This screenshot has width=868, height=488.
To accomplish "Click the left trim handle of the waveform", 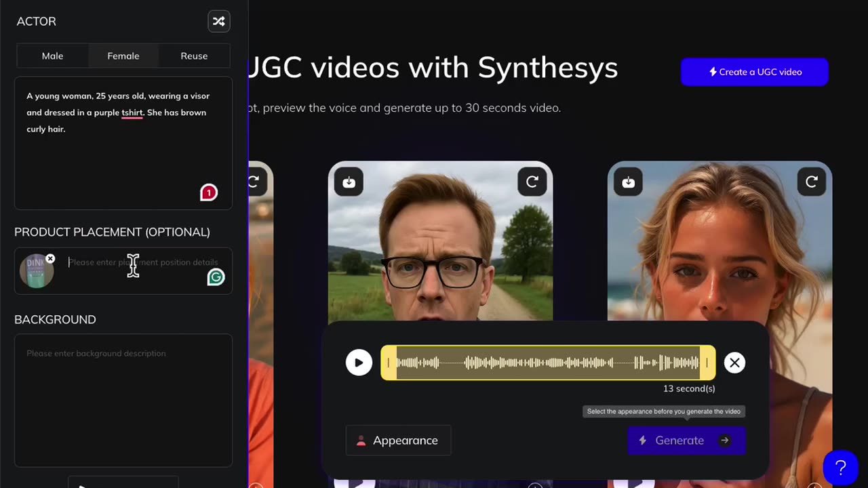I will 389,363.
